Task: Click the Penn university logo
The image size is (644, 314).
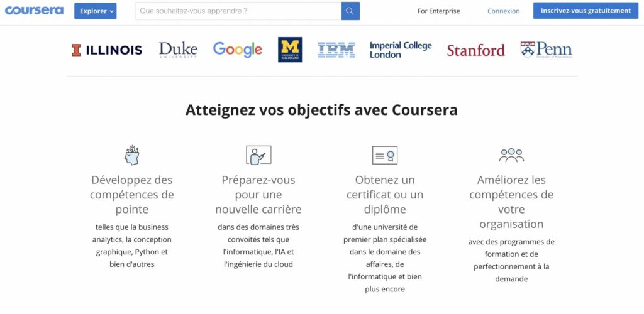Action: point(546,50)
